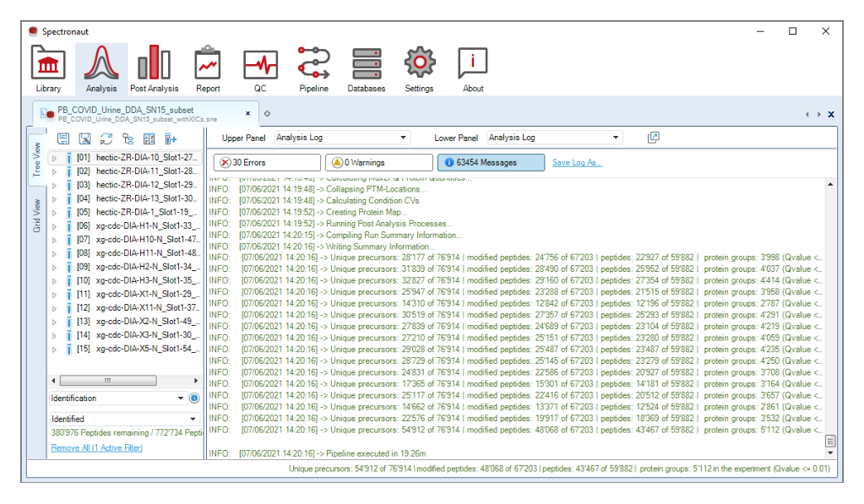Click the log detail icon above scrollbar arrow
The image size is (864, 504).
tap(830, 441)
